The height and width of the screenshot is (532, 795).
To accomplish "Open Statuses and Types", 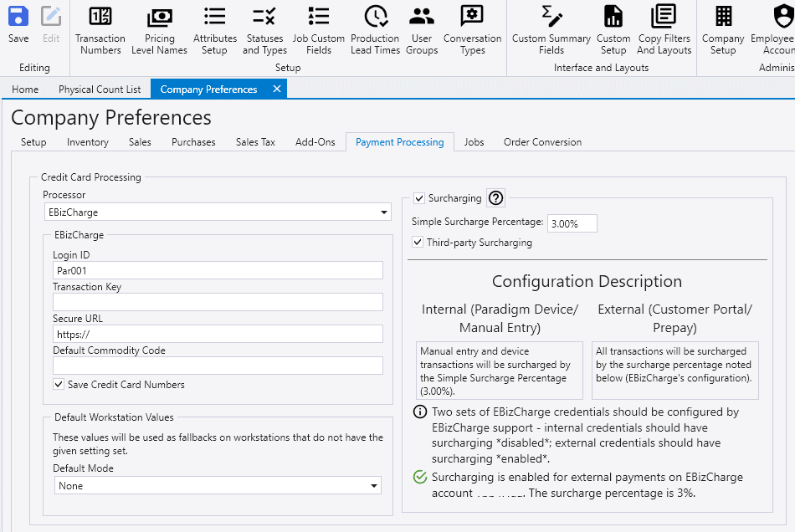I will [x=264, y=29].
